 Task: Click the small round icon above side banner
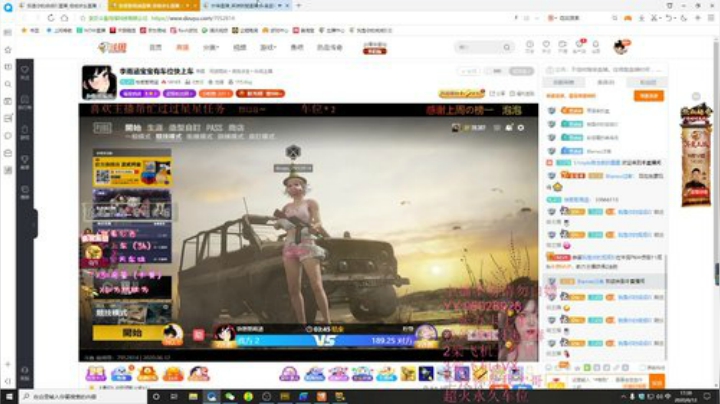(696, 96)
